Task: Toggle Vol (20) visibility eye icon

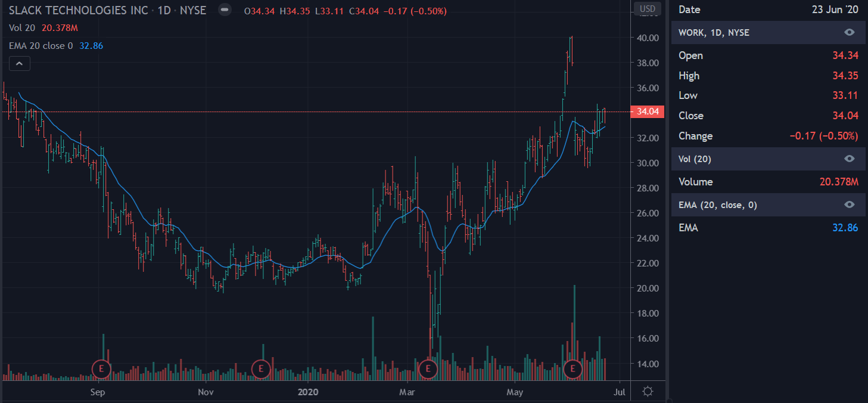Action: (x=850, y=159)
